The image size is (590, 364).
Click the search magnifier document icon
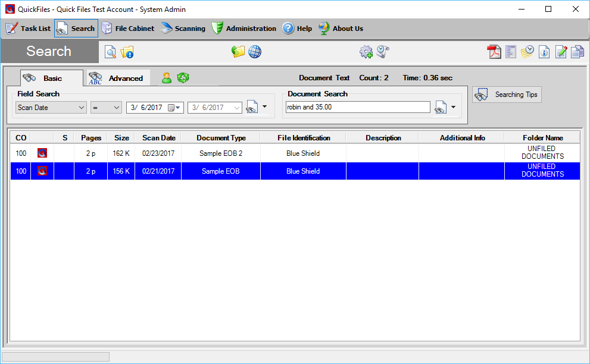110,52
